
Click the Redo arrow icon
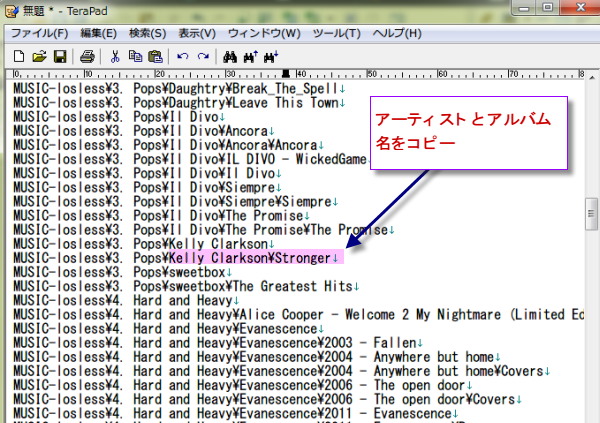pos(203,56)
